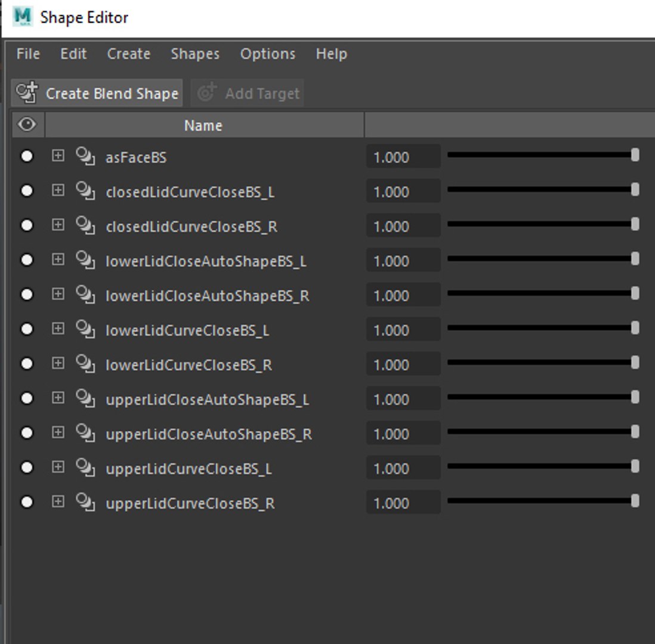
Task: Click weight value field of closedLidCurveCloseBS_R
Action: pyautogui.click(x=403, y=226)
